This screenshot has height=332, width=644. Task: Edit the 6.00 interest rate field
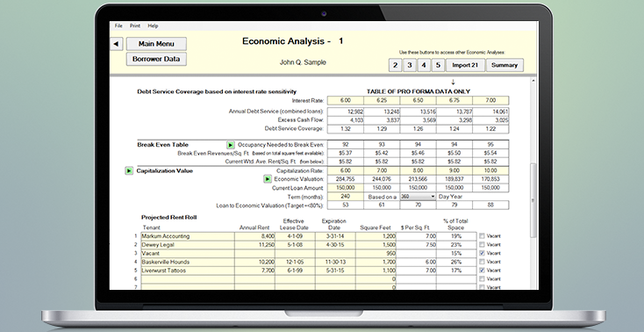pos(346,100)
